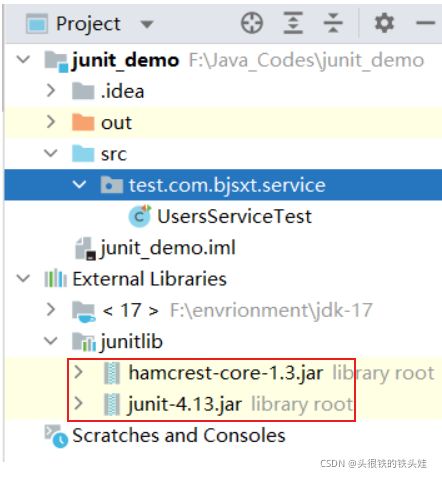Click the F:\Java_Codes\junit_demo path text
Viewport: 442px width, 477px height.
coord(306,61)
